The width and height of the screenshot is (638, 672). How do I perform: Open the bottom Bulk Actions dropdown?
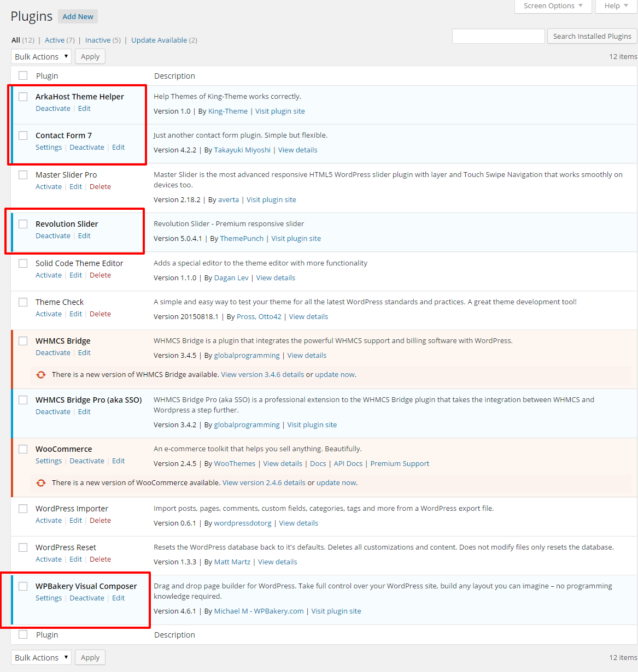click(x=41, y=657)
